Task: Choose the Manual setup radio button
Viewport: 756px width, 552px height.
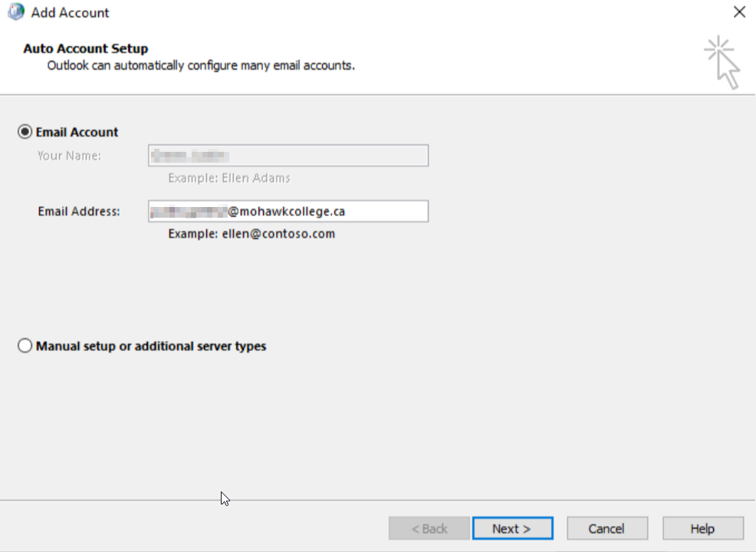Action: click(25, 347)
